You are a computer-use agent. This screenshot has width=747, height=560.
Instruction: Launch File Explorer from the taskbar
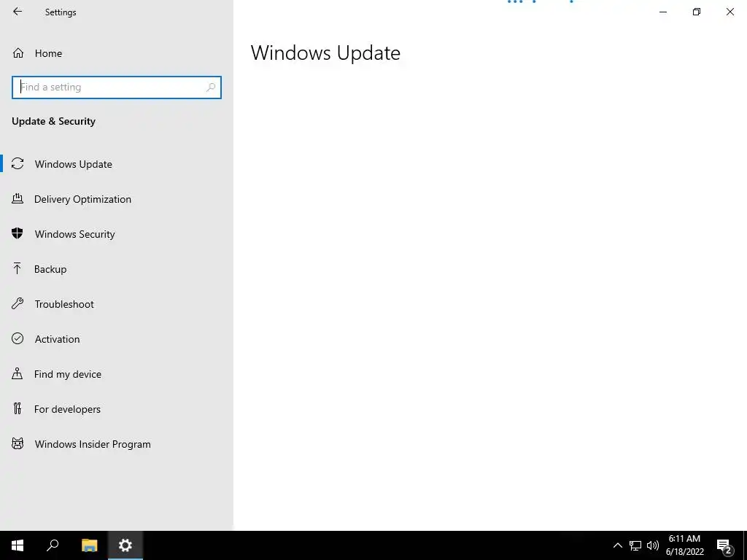tap(89, 545)
